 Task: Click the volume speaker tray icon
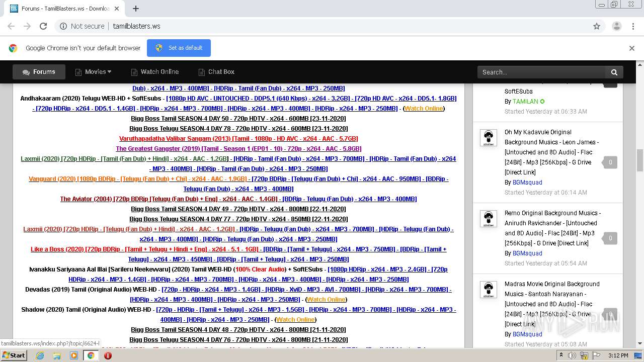tap(573, 355)
